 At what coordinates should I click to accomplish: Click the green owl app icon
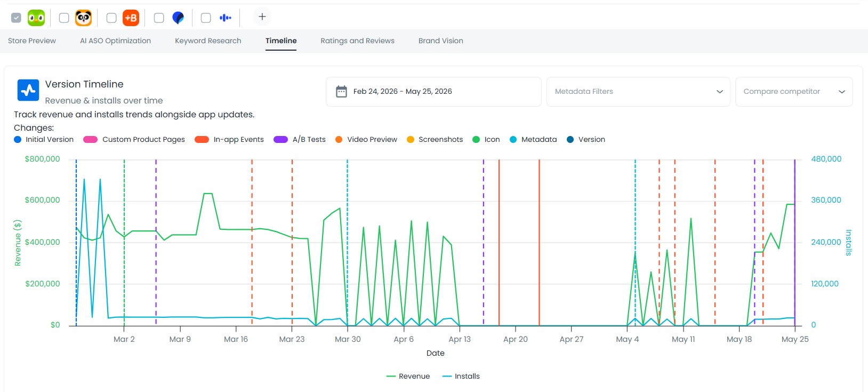(x=36, y=18)
